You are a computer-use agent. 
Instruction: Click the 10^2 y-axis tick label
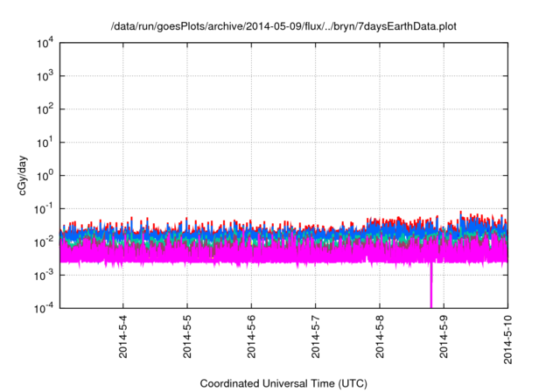coord(45,109)
